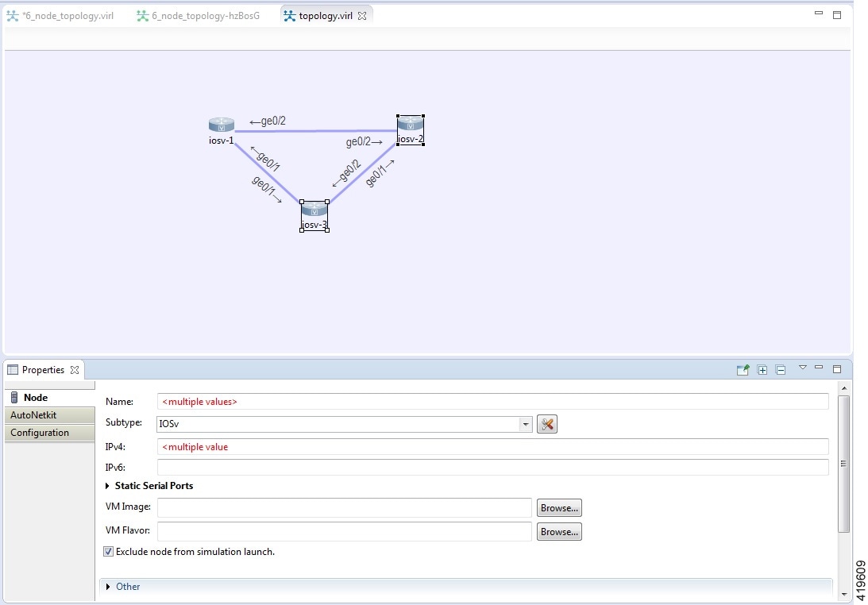The height and width of the screenshot is (605, 868).
Task: Click into the Name field
Action: tap(492, 402)
